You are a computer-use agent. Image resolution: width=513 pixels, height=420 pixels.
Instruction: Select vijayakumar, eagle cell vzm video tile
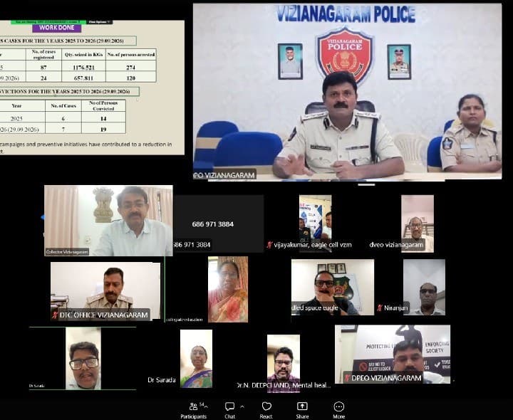tap(316, 224)
